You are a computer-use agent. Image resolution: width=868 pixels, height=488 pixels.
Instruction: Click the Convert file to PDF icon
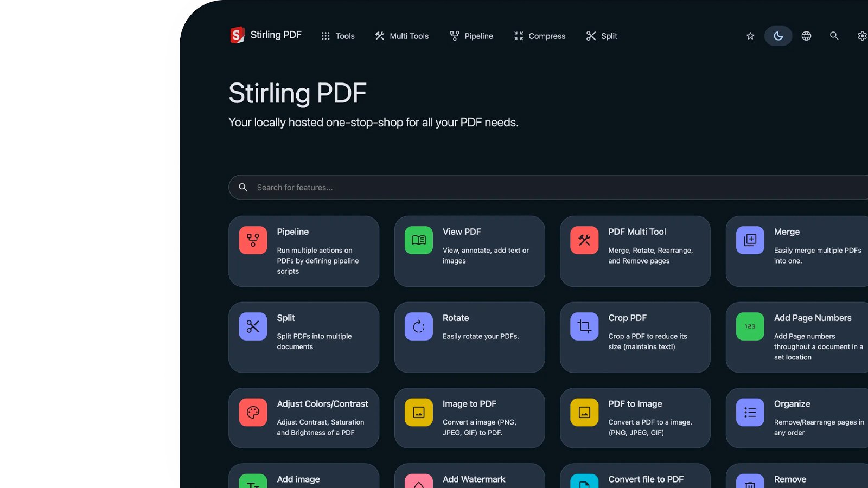pos(584,481)
